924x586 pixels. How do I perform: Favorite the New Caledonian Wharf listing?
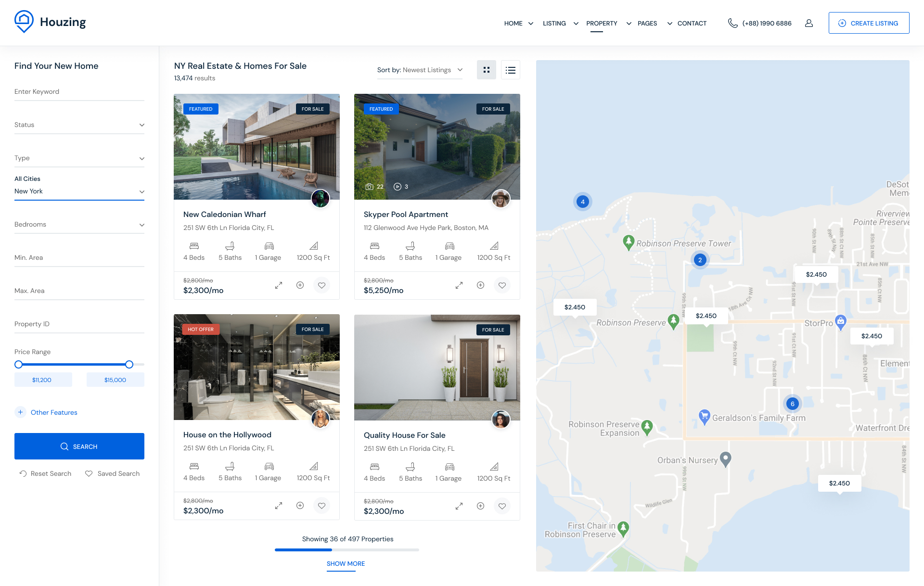coord(321,285)
